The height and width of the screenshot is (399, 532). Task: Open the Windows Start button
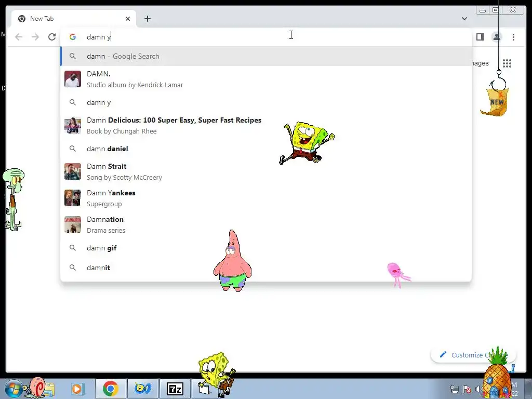point(14,389)
